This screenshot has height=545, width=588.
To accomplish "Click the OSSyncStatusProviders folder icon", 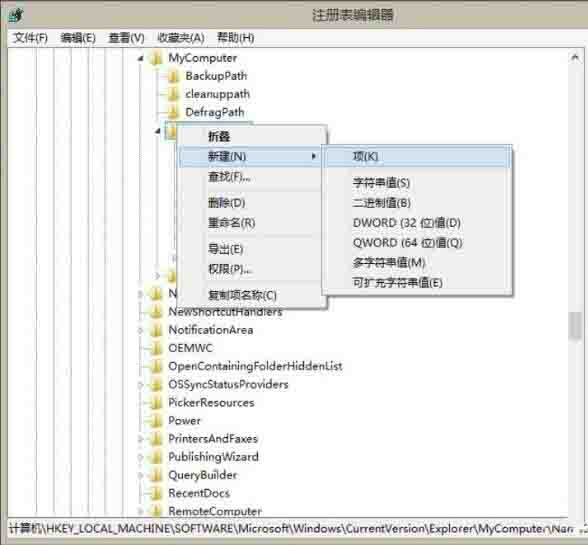I will point(156,384).
